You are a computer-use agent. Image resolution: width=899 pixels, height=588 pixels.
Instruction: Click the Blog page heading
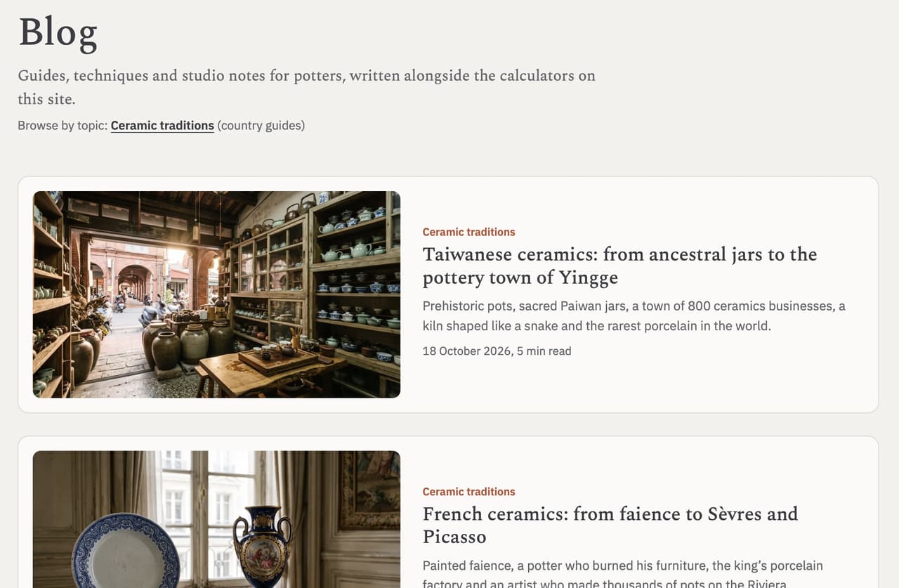58,33
